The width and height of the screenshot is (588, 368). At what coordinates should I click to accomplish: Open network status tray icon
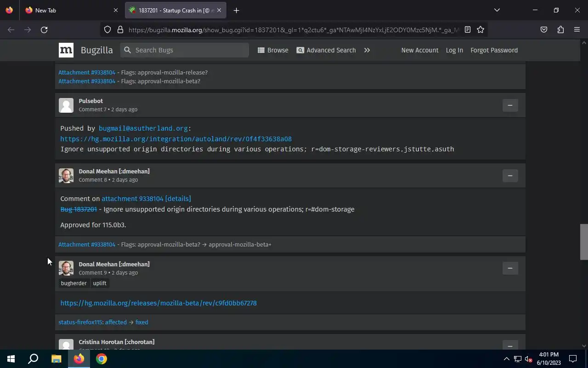[517, 359]
